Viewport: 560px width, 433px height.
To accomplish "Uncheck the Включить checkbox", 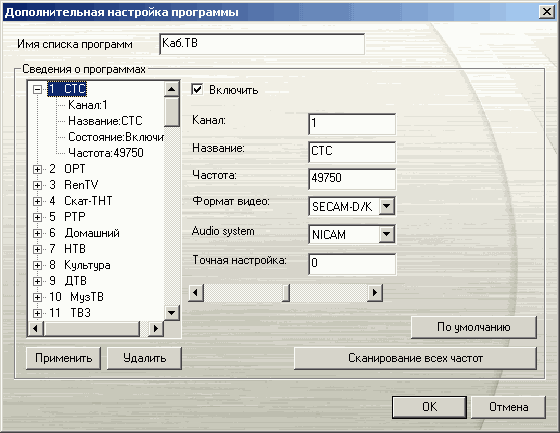I will pyautogui.click(x=197, y=89).
